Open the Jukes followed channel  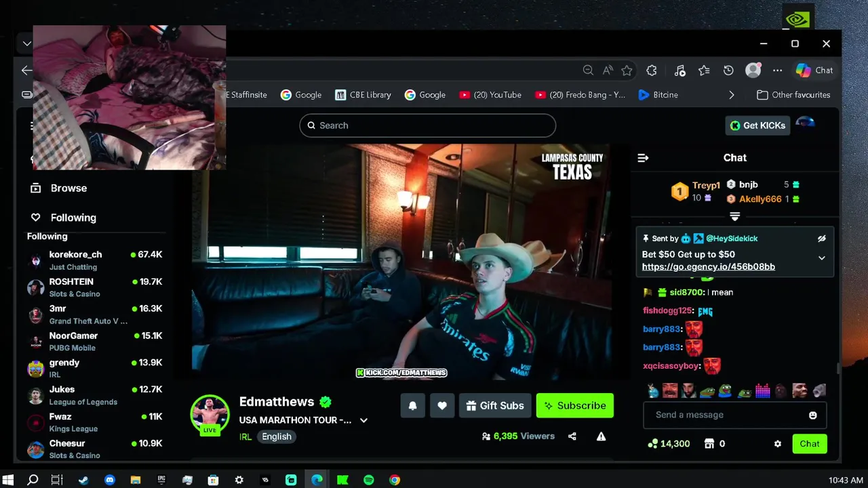pyautogui.click(x=96, y=395)
